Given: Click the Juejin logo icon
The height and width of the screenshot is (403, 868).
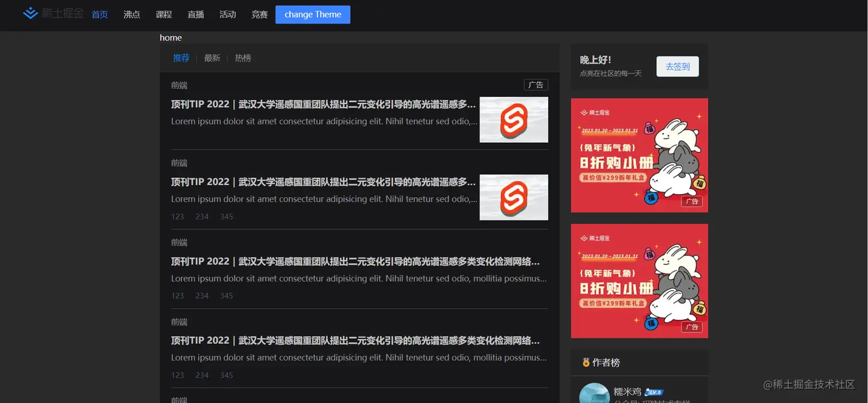Looking at the screenshot, I should (x=30, y=13).
